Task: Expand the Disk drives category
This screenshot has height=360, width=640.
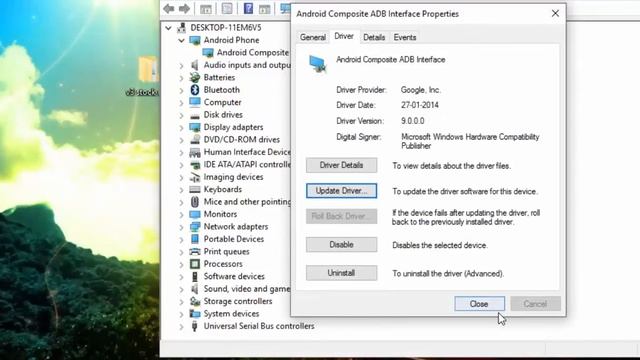Action: point(181,115)
